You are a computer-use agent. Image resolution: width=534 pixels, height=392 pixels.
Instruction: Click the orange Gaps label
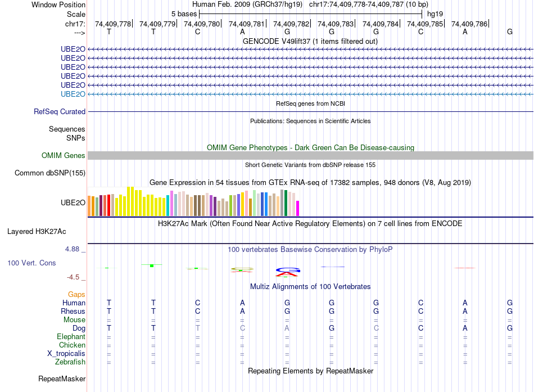click(76, 294)
